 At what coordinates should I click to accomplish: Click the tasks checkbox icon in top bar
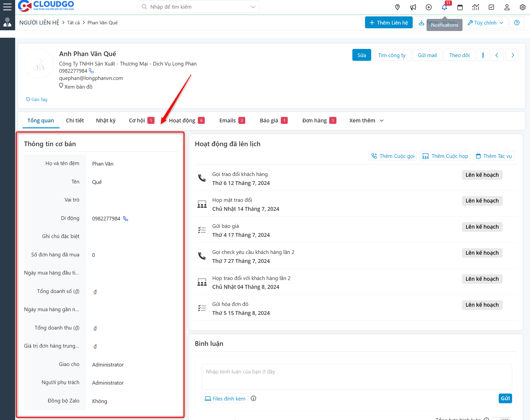coord(491,7)
